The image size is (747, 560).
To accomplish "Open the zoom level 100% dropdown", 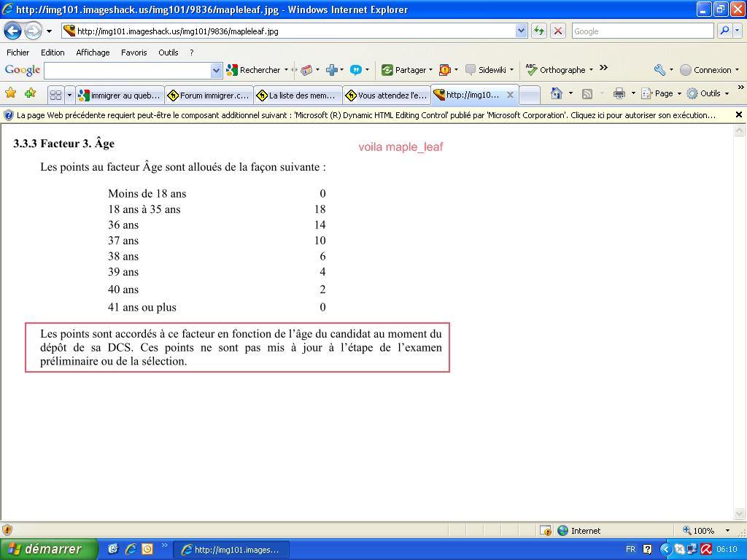I will [727, 531].
